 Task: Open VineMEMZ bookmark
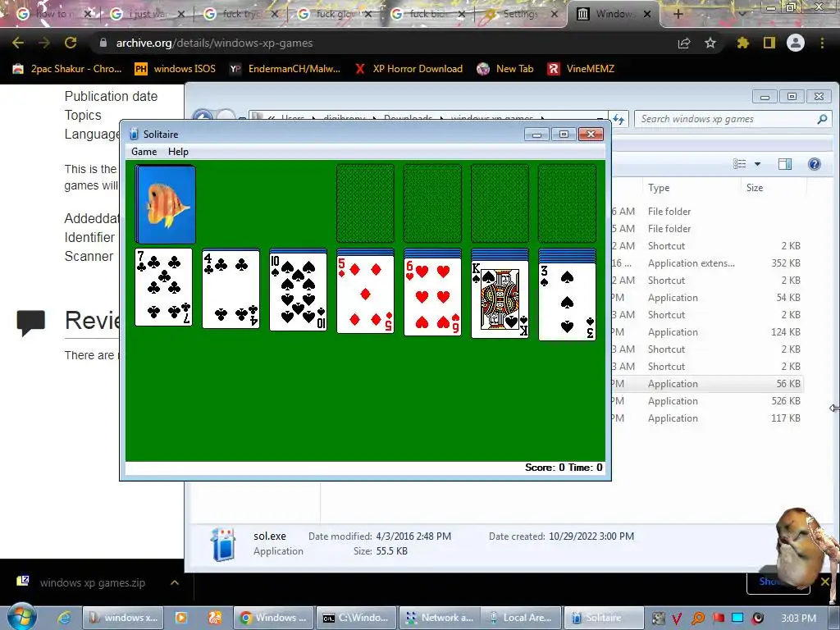(581, 69)
